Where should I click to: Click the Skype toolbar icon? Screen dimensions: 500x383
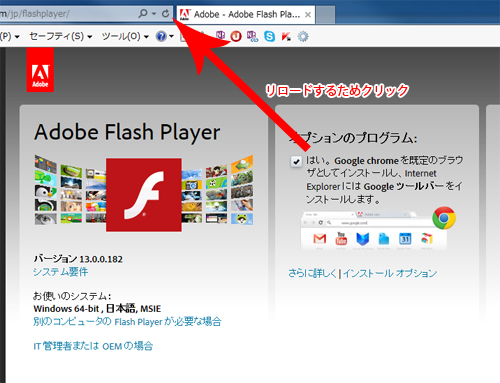269,36
